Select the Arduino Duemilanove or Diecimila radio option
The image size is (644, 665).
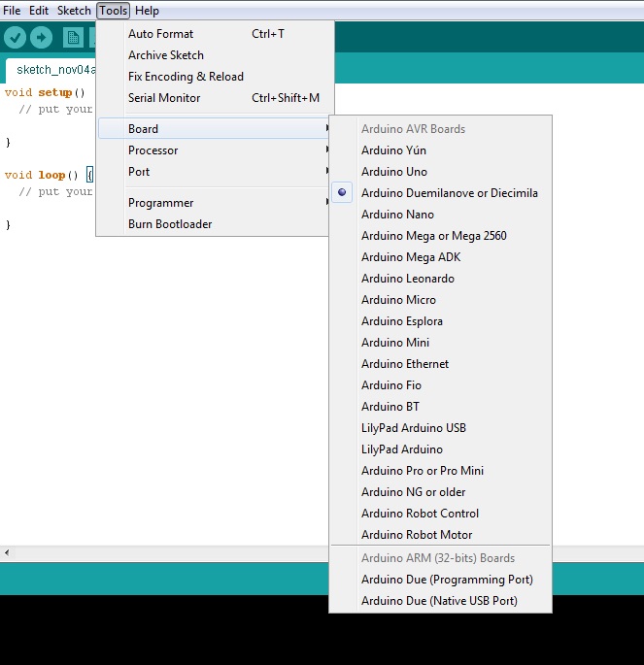point(440,193)
